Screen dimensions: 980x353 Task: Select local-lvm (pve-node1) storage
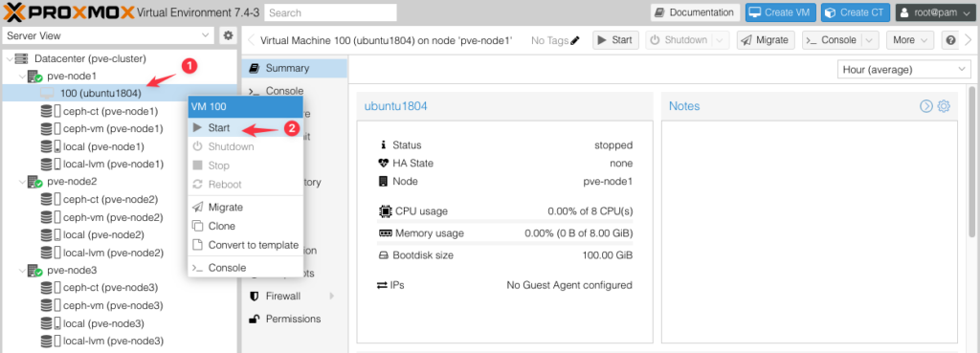(x=113, y=165)
